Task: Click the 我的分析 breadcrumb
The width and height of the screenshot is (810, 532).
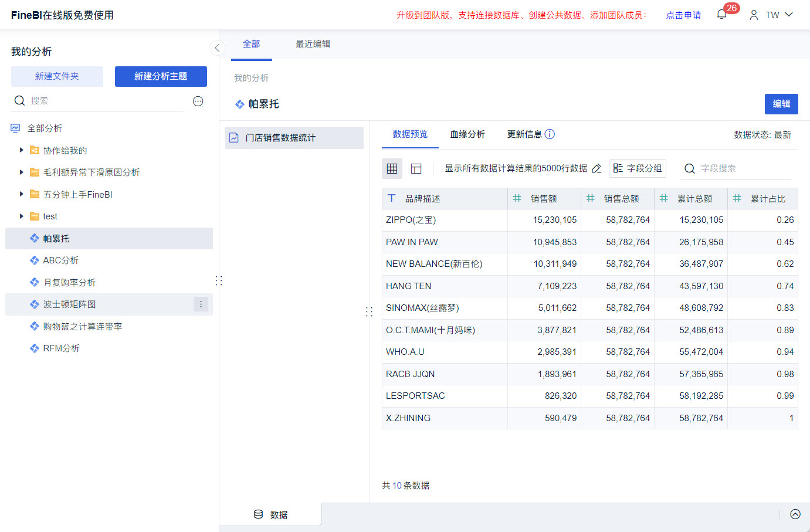Action: 252,78
